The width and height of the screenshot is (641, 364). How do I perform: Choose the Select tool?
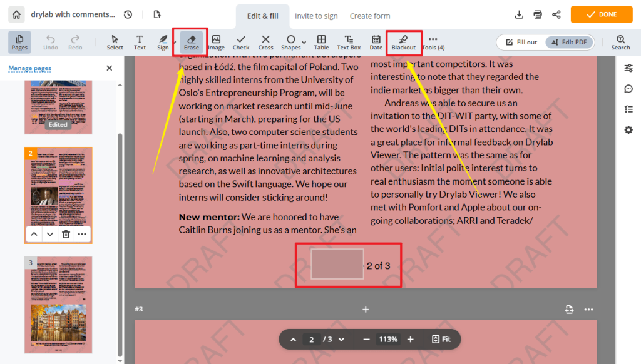click(x=115, y=42)
